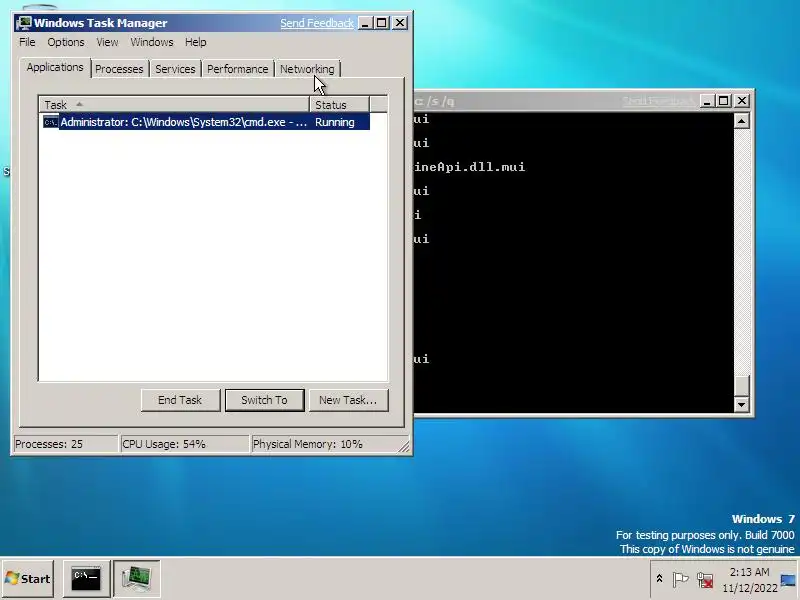Open the Windows menu
Screen dimensions: 800x600
tap(152, 42)
